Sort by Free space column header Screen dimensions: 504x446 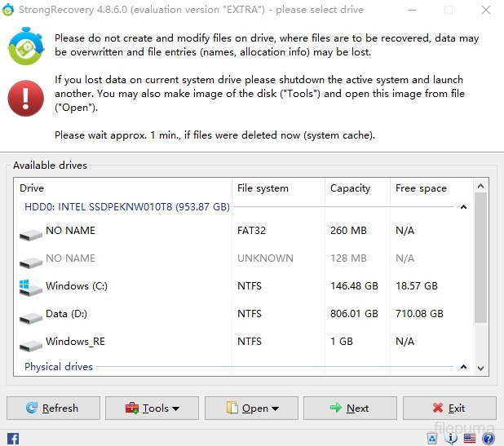pos(421,188)
